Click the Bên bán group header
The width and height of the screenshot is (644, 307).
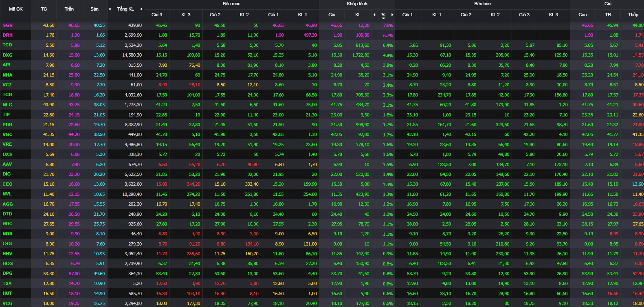coord(482,4)
